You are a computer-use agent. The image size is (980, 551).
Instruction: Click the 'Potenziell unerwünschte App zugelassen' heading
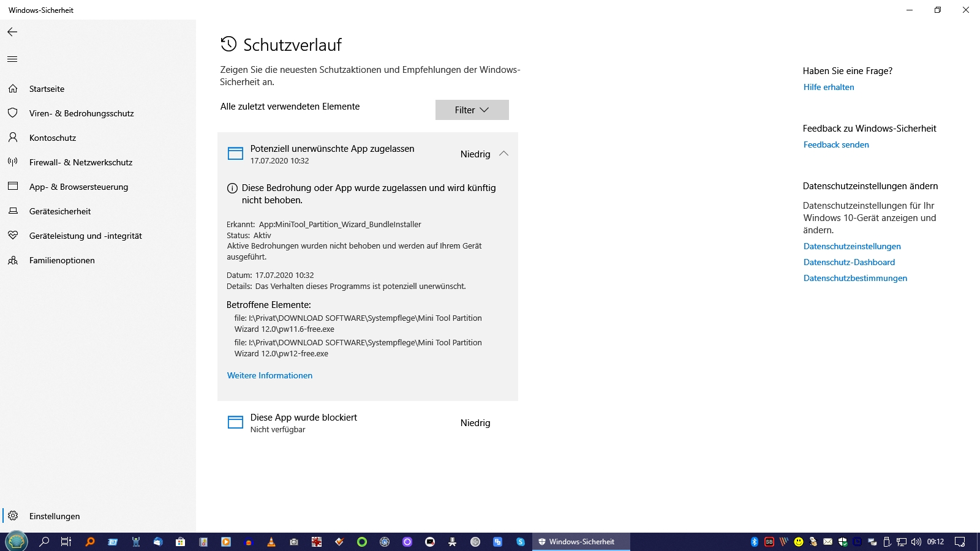[x=332, y=149]
